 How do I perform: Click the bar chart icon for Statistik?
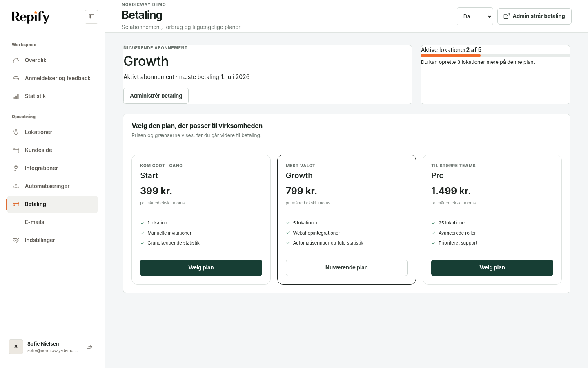[x=16, y=96]
